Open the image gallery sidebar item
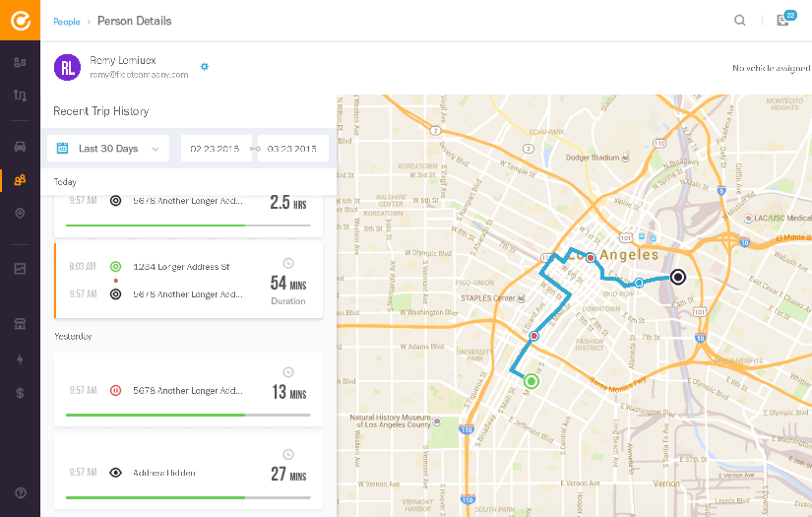Viewport: 812px width, 517px height. click(20, 269)
